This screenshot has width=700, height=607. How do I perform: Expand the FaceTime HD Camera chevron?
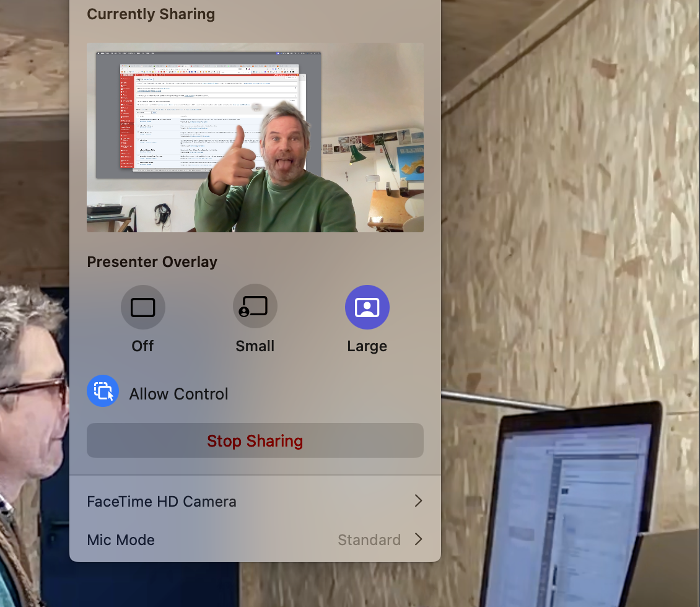(418, 501)
